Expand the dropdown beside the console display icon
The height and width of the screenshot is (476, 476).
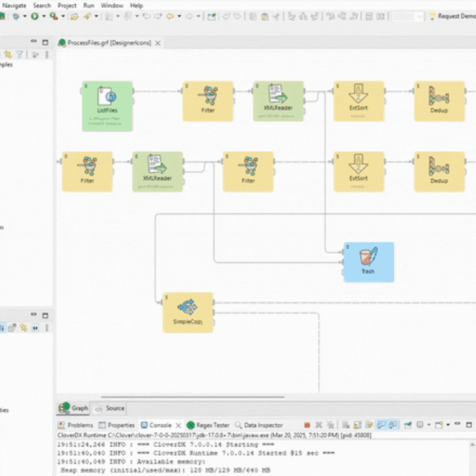click(429, 424)
